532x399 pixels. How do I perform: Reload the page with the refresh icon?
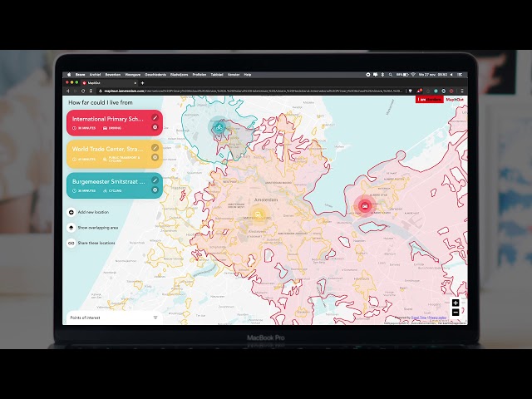[x=83, y=91]
